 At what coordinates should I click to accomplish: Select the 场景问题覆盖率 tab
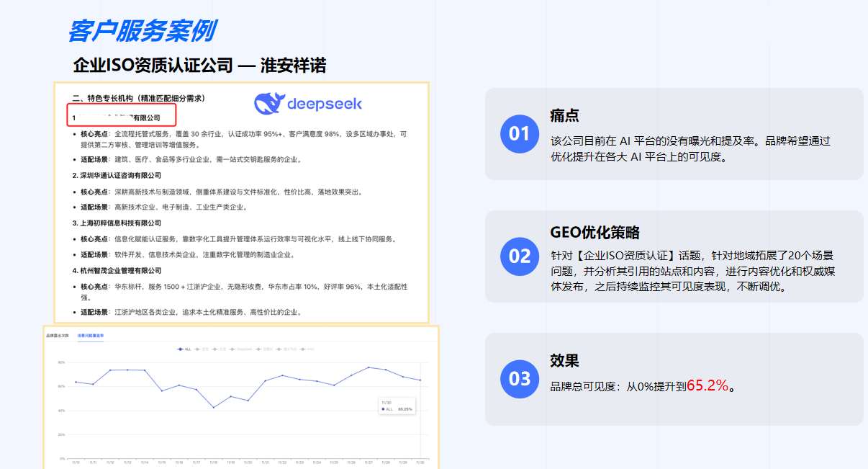tap(91, 336)
